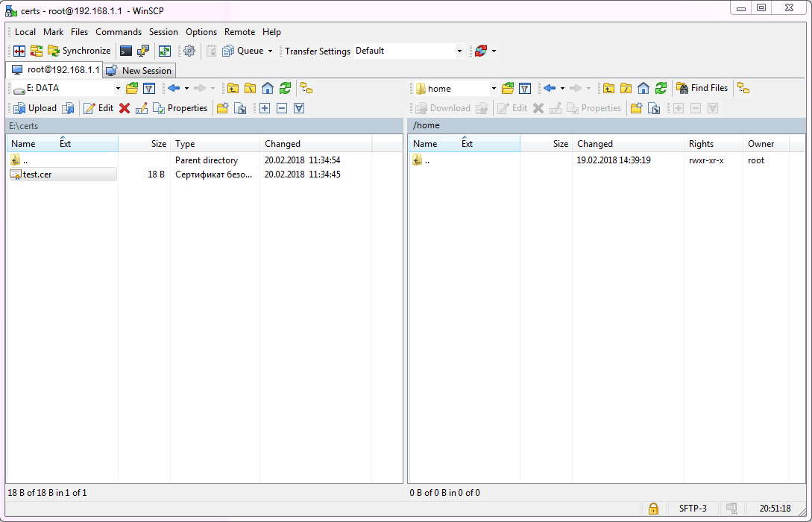
Task: Click the local Rename icon
Action: click(142, 108)
